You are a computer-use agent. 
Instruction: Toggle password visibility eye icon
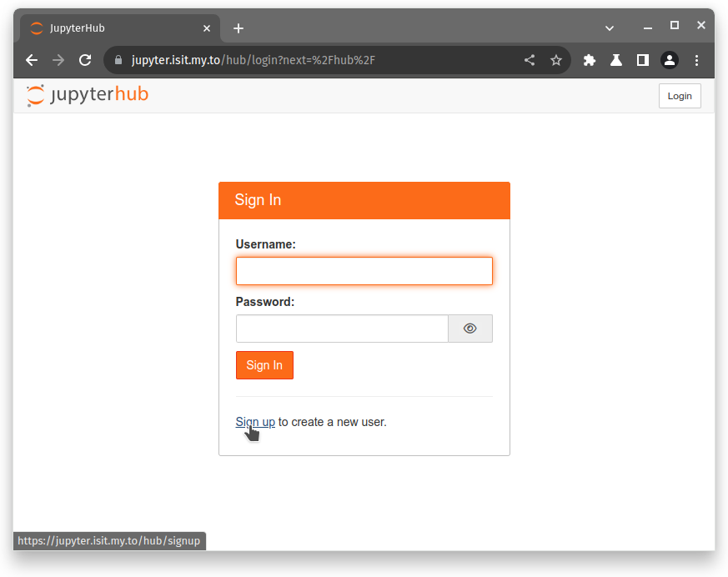point(470,329)
